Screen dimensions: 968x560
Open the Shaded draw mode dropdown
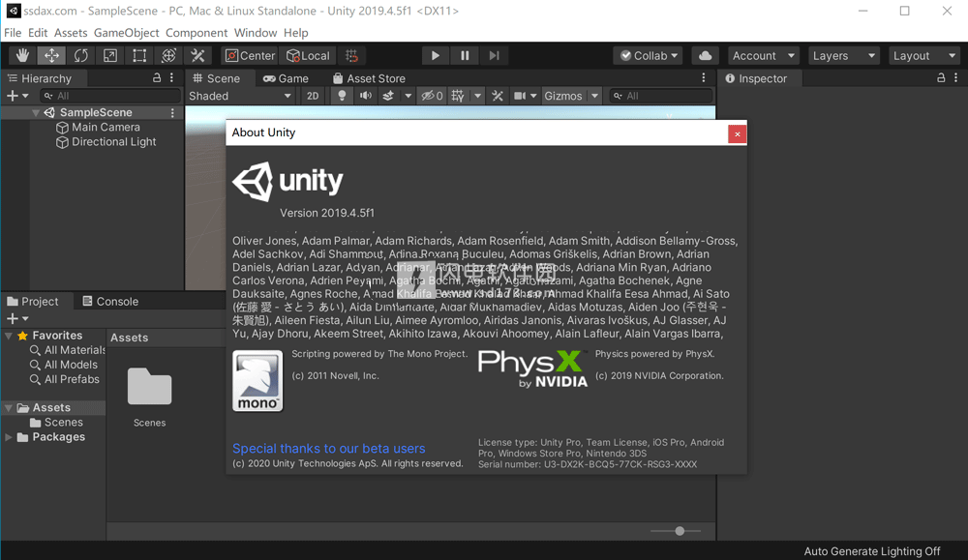[239, 96]
